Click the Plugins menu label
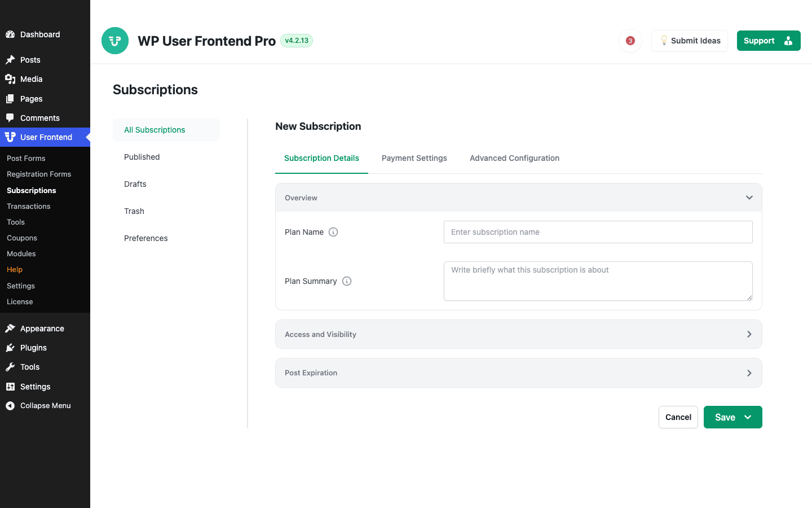This screenshot has width=812, height=508. [x=33, y=348]
